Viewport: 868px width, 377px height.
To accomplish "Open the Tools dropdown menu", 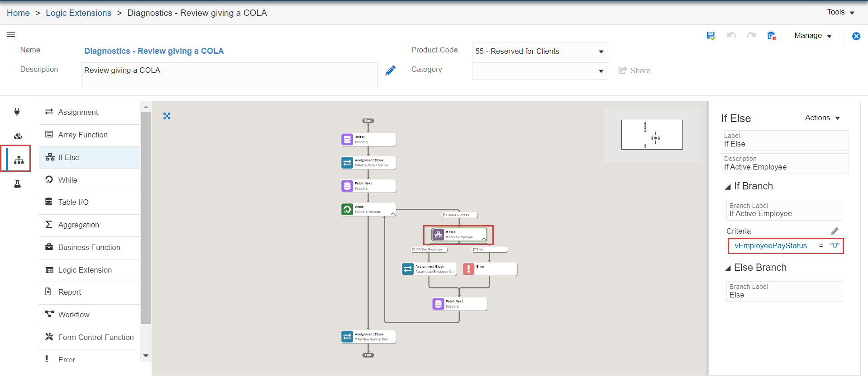I will click(840, 12).
